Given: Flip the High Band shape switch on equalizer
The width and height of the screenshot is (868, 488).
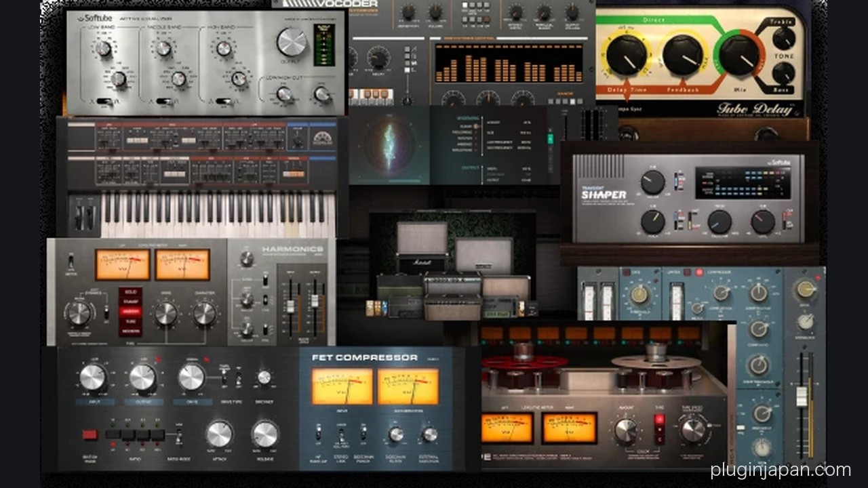Looking at the screenshot, I should [225, 102].
